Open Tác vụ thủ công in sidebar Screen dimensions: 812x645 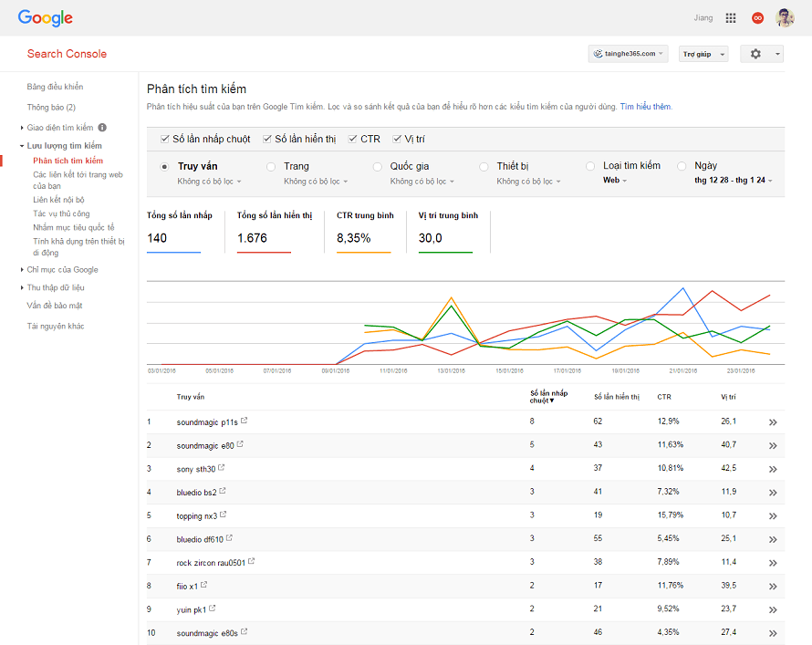coord(61,213)
